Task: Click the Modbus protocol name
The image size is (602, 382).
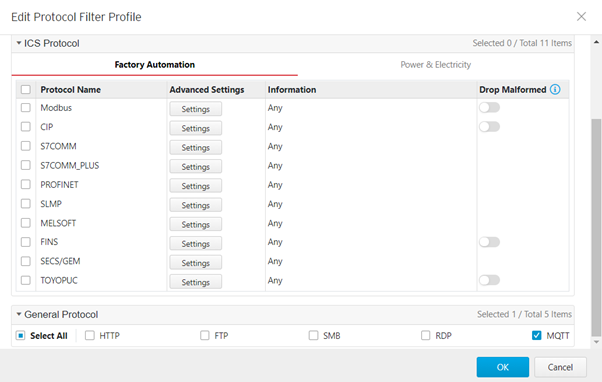Action: tap(56, 107)
